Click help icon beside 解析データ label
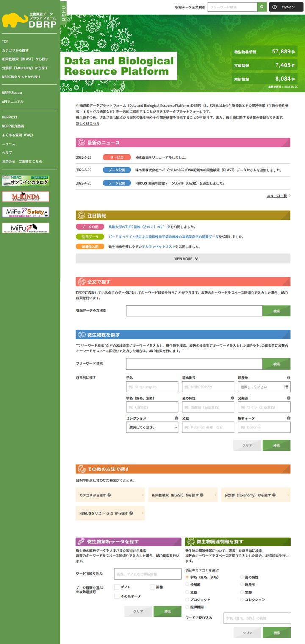The height and width of the screenshot is (644, 305). [x=288, y=418]
